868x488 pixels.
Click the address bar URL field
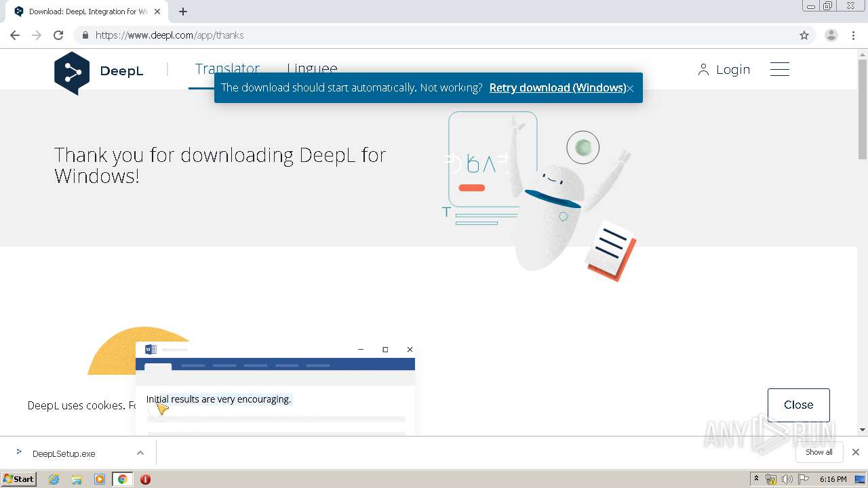[434, 35]
